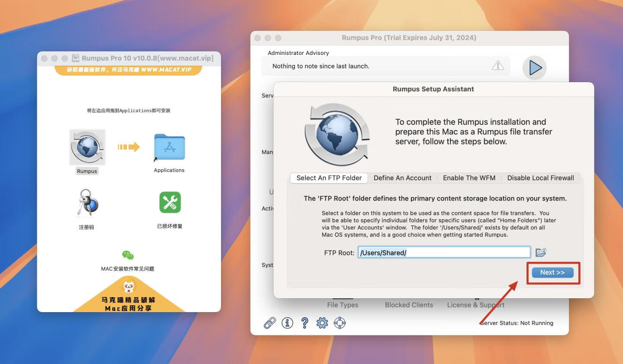The height and width of the screenshot is (364, 623).
Task: Click the Next >> button
Action: [x=552, y=272]
